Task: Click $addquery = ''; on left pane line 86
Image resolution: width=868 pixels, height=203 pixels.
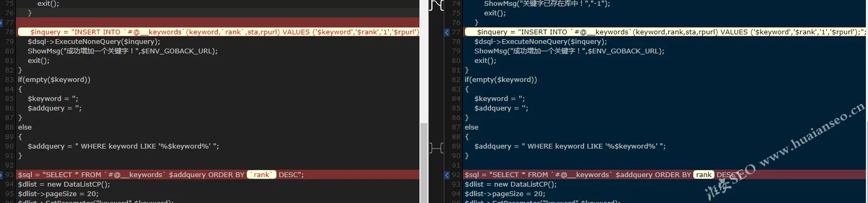Action: tap(55, 108)
